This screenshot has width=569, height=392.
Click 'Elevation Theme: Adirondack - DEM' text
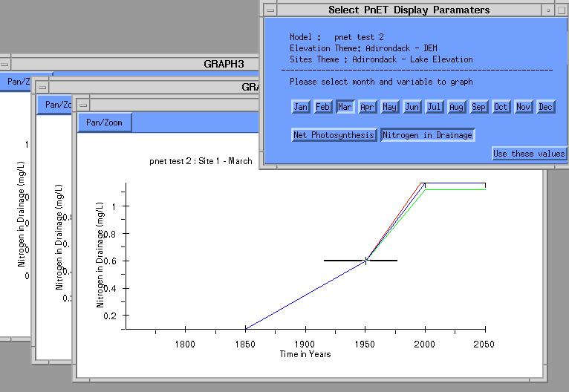[363, 48]
